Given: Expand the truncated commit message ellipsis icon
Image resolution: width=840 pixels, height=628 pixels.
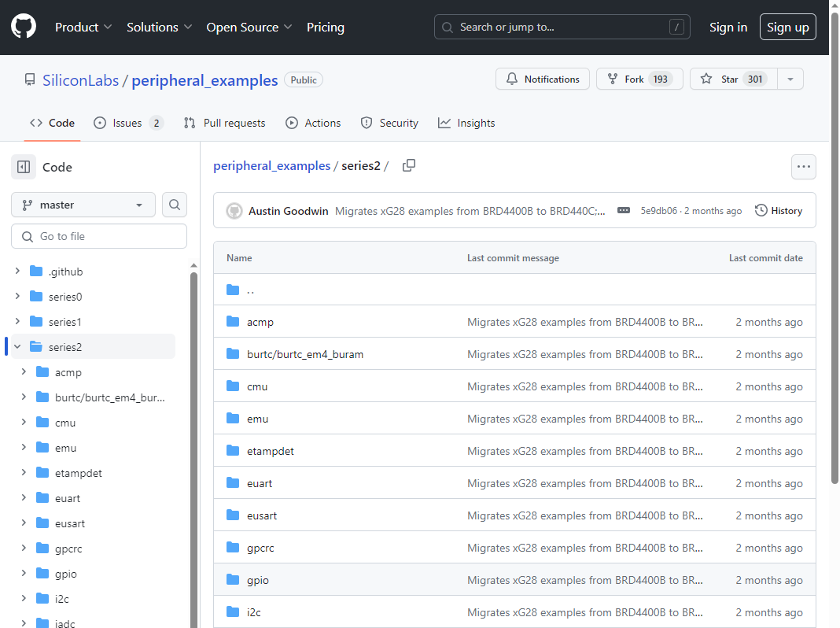Looking at the screenshot, I should tap(624, 210).
